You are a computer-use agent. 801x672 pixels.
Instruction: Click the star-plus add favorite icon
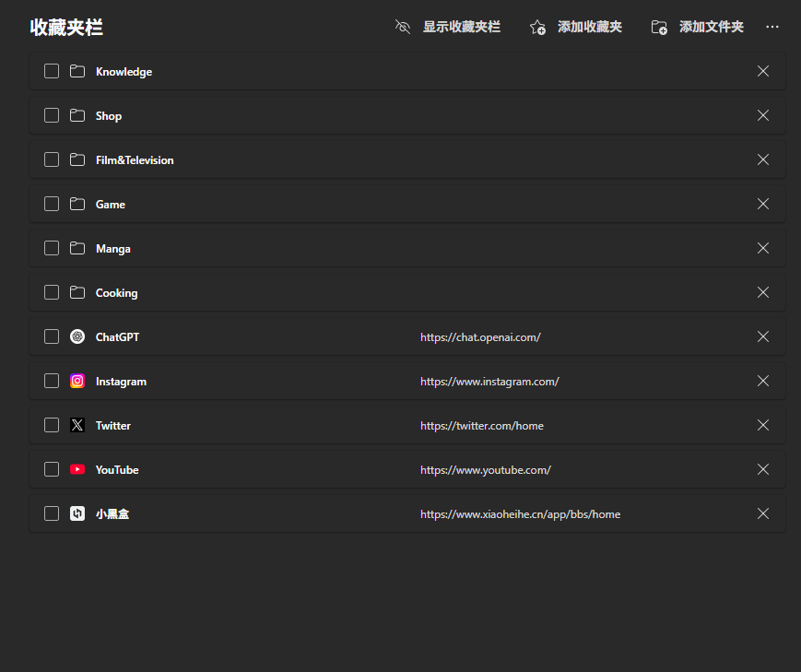pos(537,27)
